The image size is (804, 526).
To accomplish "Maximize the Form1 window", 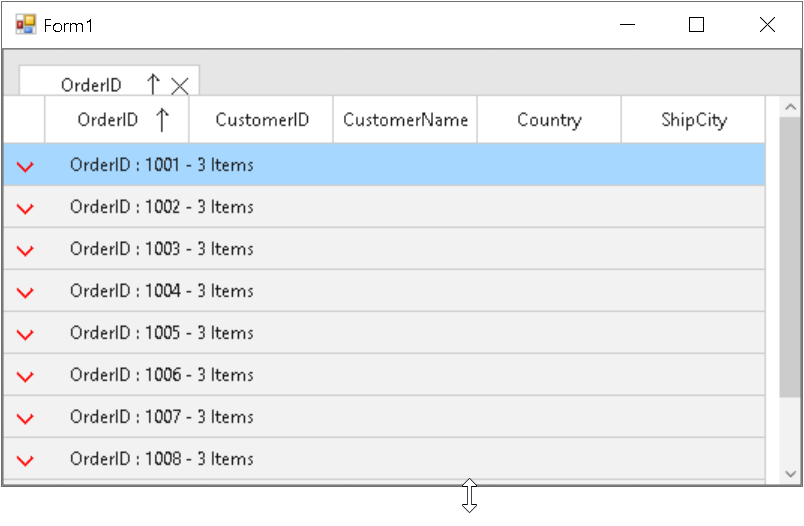I will (696, 25).
